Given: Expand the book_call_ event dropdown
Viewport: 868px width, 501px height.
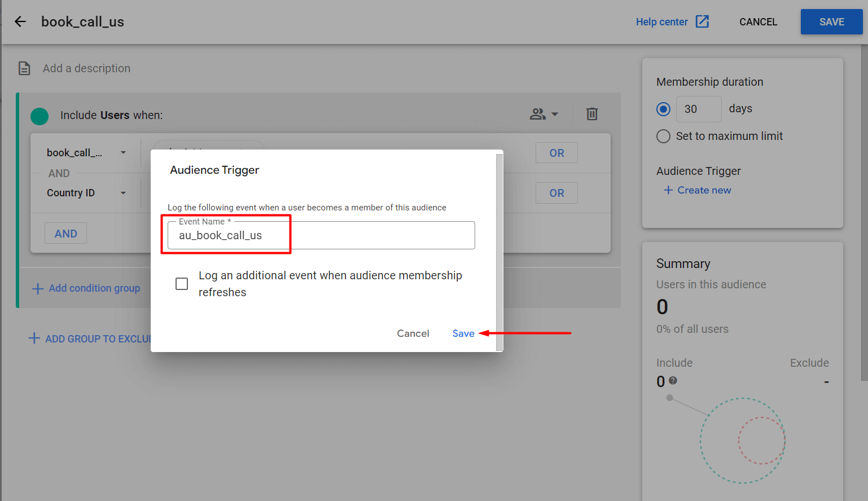Looking at the screenshot, I should coord(123,153).
